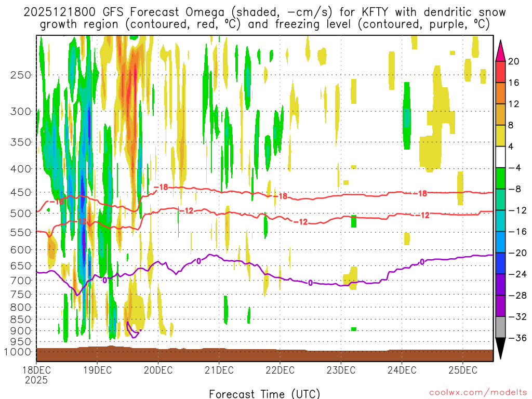Click the 600 pressure level label
Viewport: 532px width, 399px height.
(21, 250)
